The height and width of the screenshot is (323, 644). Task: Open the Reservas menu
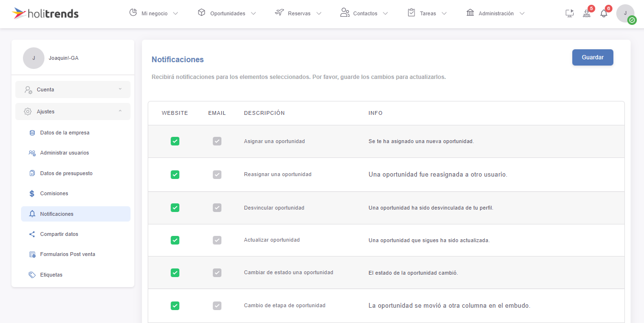pyautogui.click(x=298, y=13)
